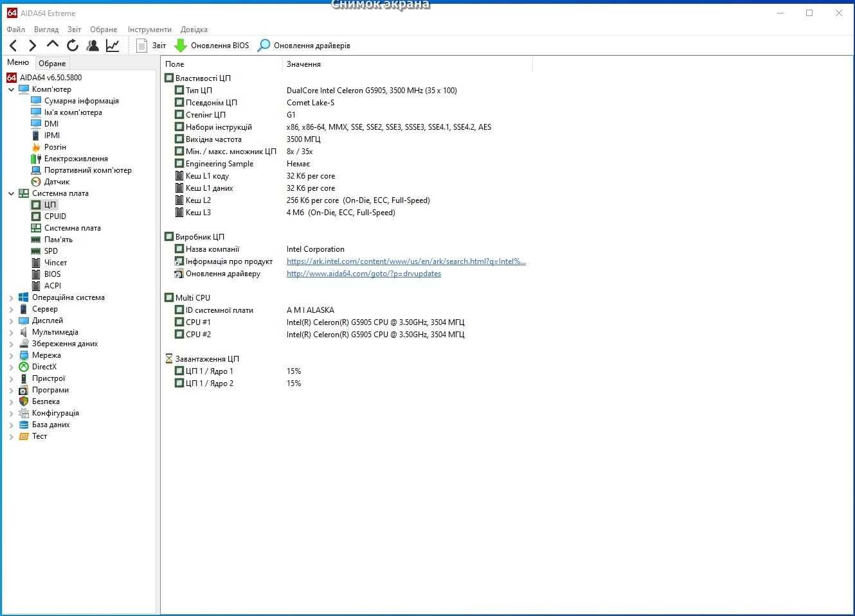Open the IPMI tree item

point(52,136)
